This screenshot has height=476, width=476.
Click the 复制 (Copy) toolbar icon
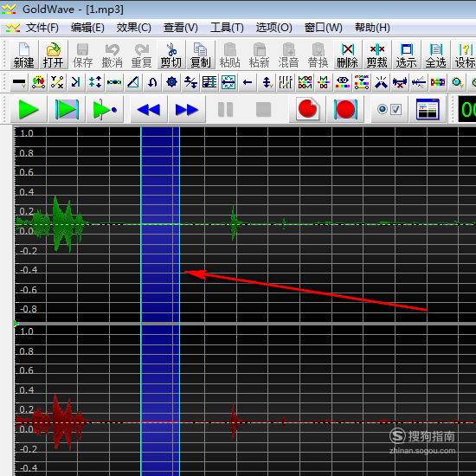pos(201,55)
